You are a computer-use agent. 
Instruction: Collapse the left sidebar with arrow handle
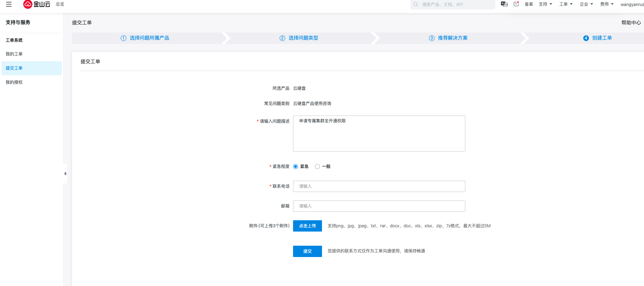[65, 174]
